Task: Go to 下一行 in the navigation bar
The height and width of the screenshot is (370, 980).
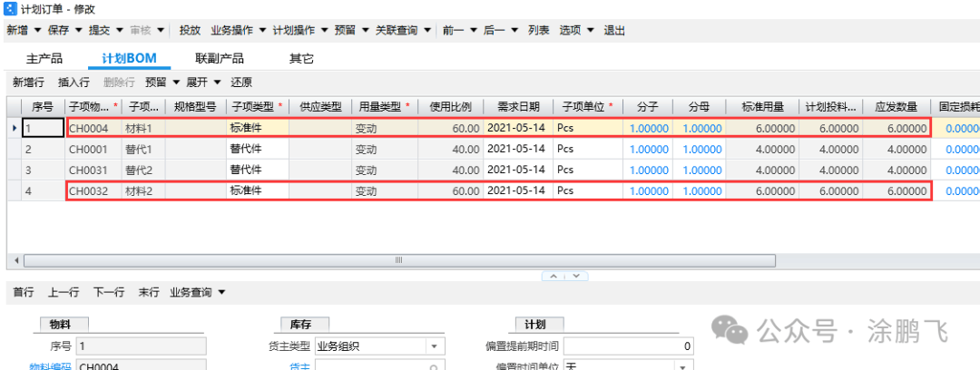Action: (x=108, y=292)
